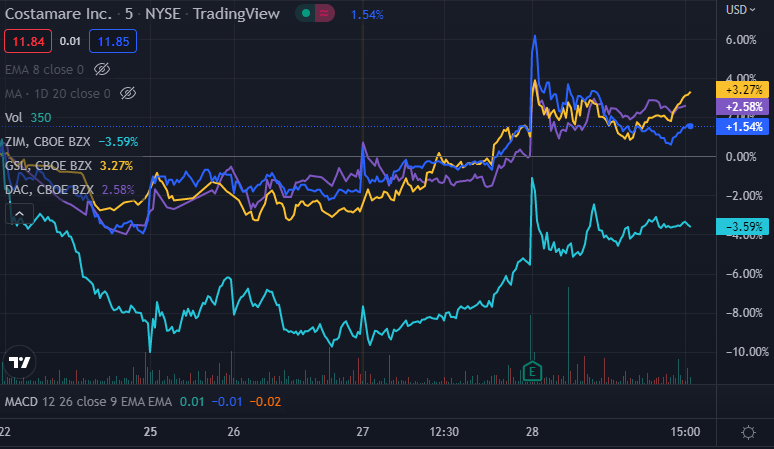Click the Vol 350 volume legend

(28, 117)
